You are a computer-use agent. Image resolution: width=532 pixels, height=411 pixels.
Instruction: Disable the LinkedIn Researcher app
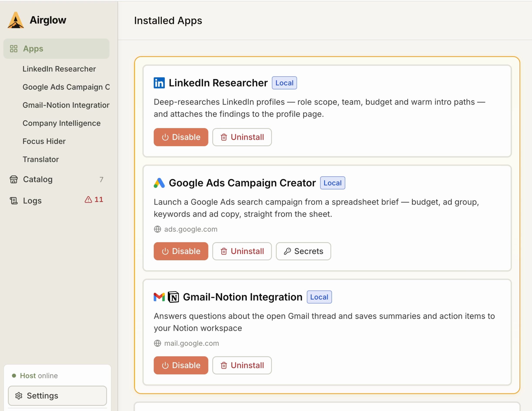(x=181, y=137)
